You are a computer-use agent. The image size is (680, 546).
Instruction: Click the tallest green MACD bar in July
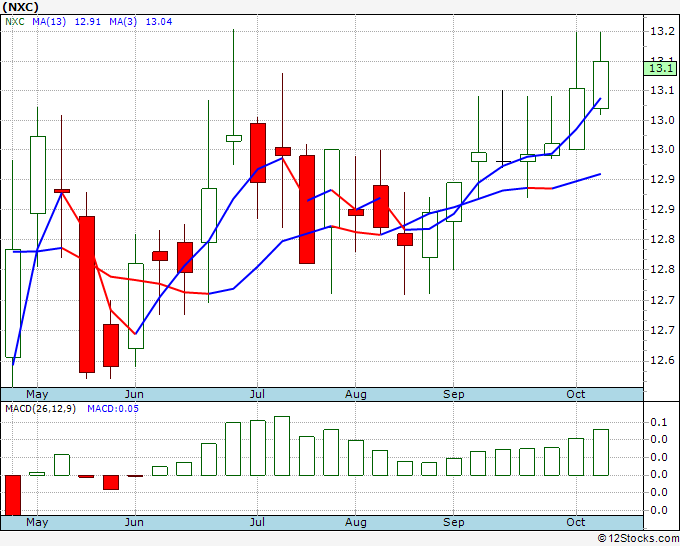pyautogui.click(x=282, y=446)
